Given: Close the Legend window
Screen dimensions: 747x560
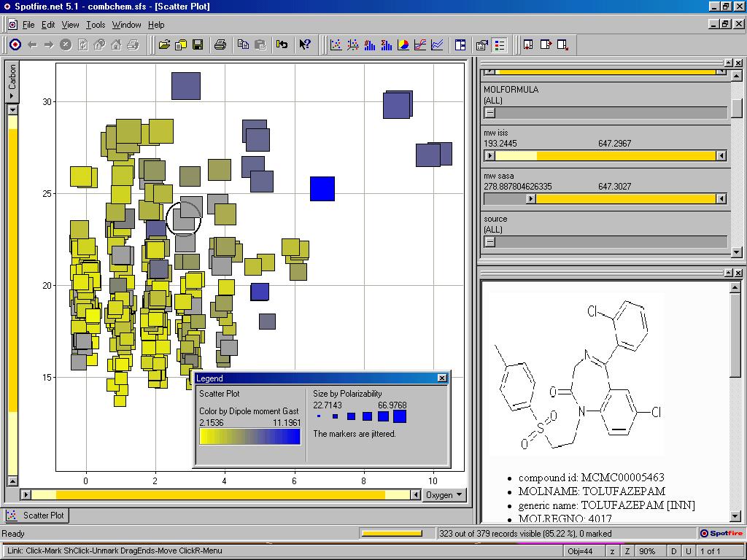Looking at the screenshot, I should click(x=442, y=378).
